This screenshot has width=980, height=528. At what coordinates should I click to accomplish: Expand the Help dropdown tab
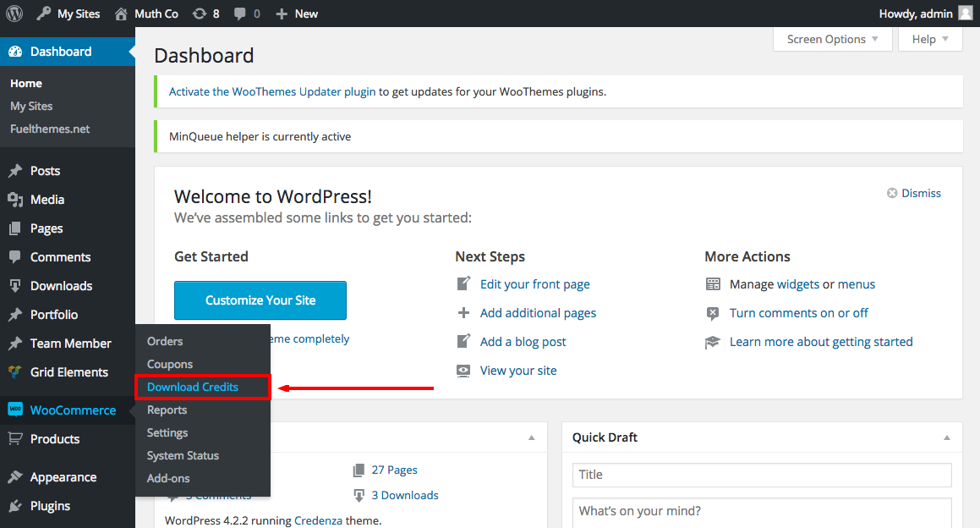click(930, 40)
